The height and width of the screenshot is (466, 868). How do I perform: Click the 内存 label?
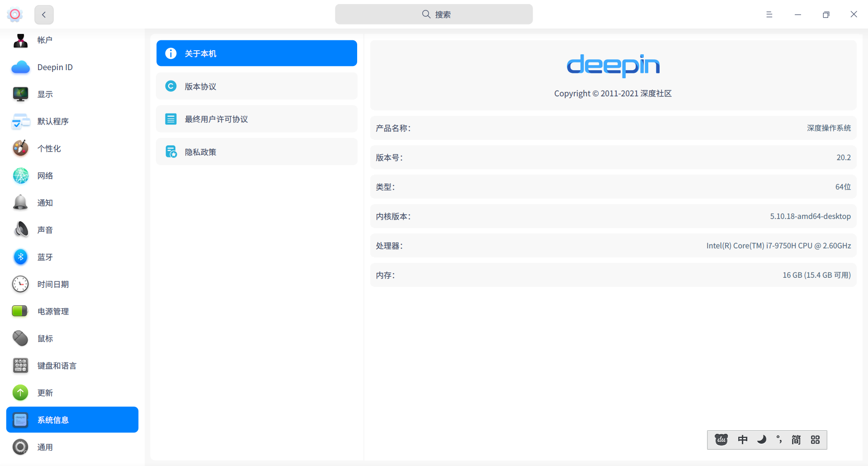click(x=385, y=275)
